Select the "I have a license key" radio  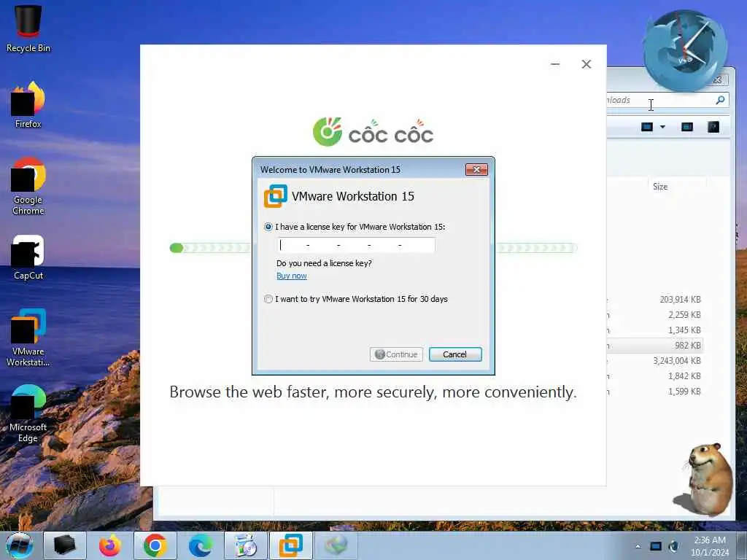(x=268, y=227)
